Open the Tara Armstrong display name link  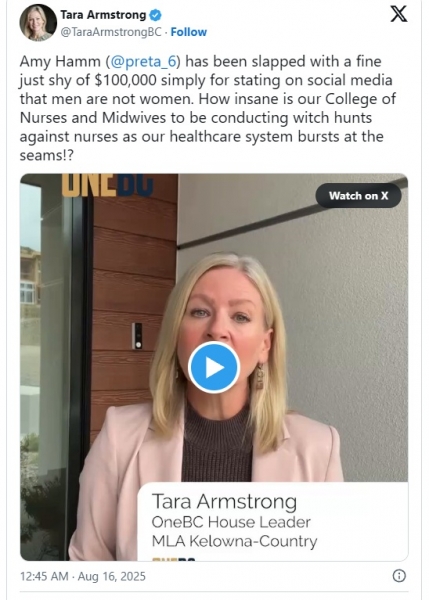[103, 15]
